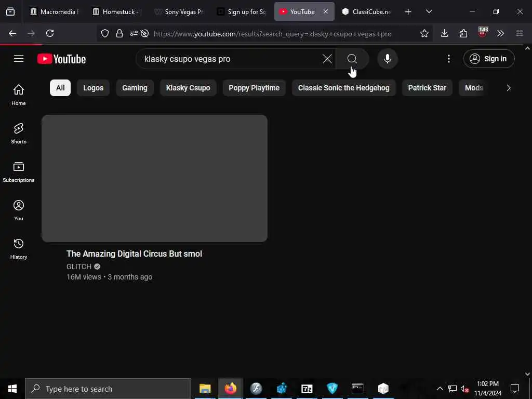This screenshot has height=399, width=532.
Task: Open File Explorer from the taskbar
Action: [x=205, y=389]
